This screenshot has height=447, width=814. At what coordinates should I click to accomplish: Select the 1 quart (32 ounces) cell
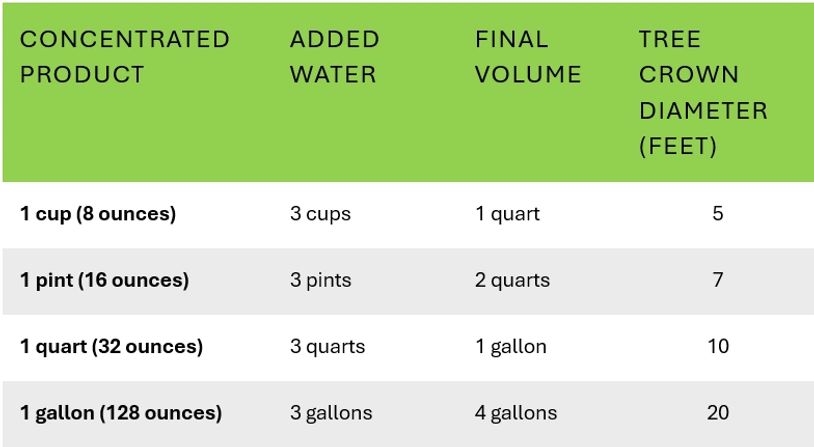tap(111, 347)
